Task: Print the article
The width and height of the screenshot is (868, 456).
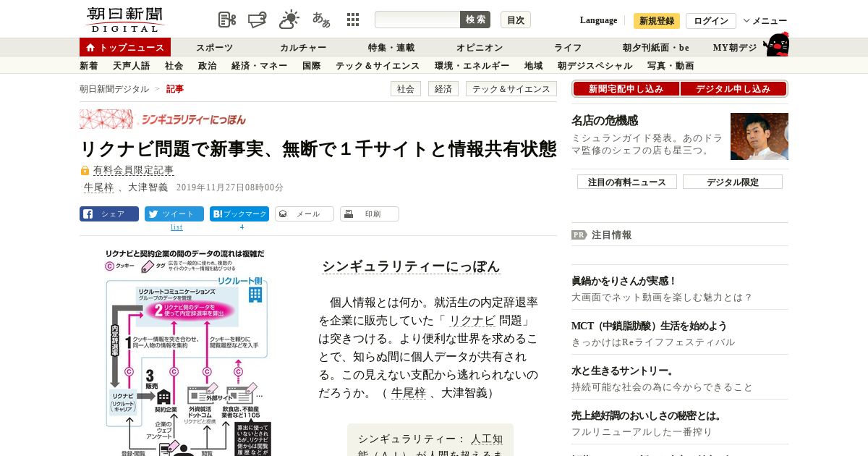Action: click(370, 214)
